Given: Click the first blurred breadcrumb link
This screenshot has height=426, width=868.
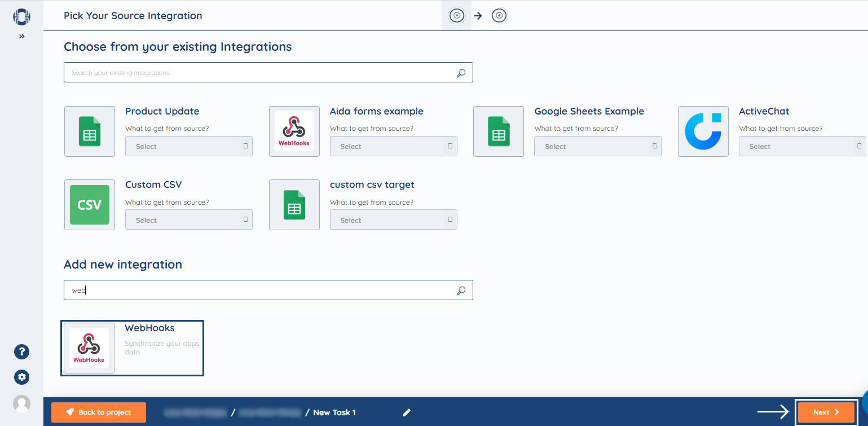Looking at the screenshot, I should click(x=195, y=412).
